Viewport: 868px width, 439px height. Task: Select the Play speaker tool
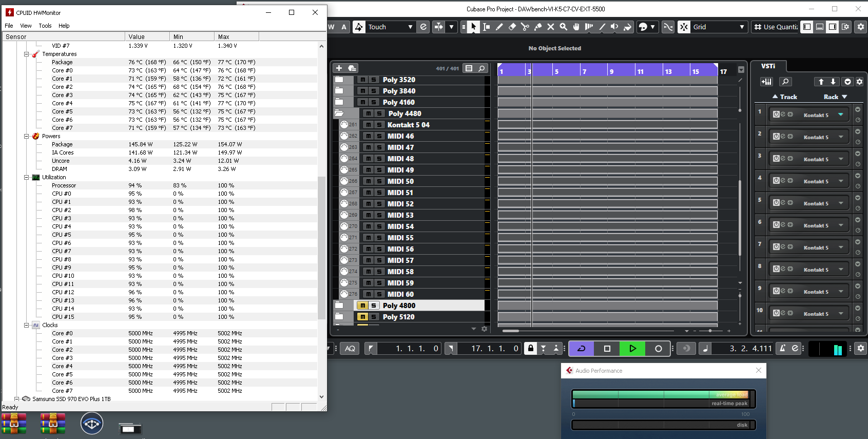[614, 27]
